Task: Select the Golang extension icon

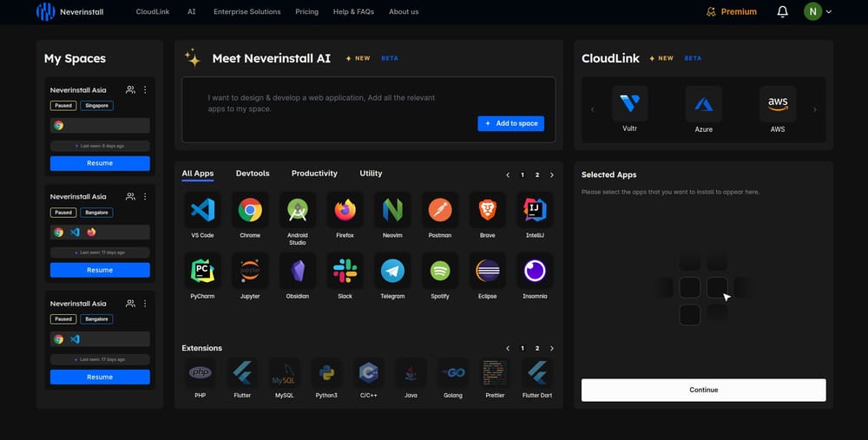Action: (x=452, y=372)
